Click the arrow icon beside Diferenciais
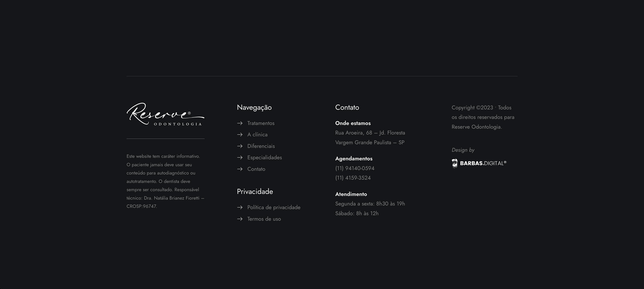The height and width of the screenshot is (289, 644). pyautogui.click(x=240, y=146)
